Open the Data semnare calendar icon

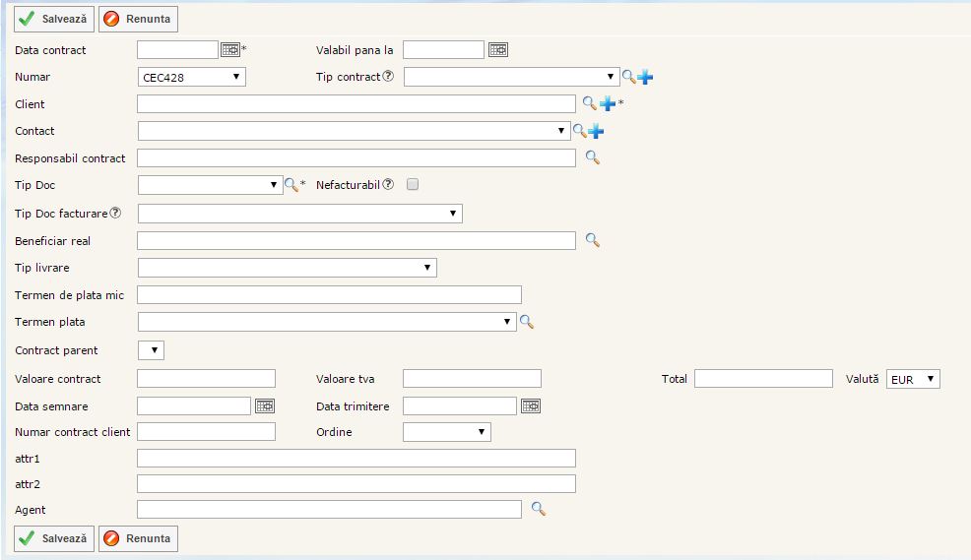pos(265,405)
